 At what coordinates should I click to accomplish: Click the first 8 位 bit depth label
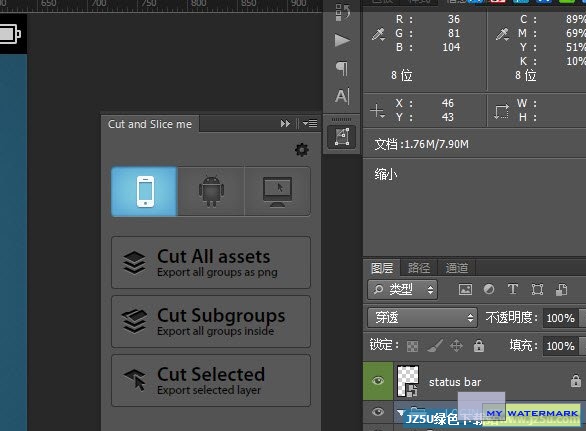[x=401, y=76]
